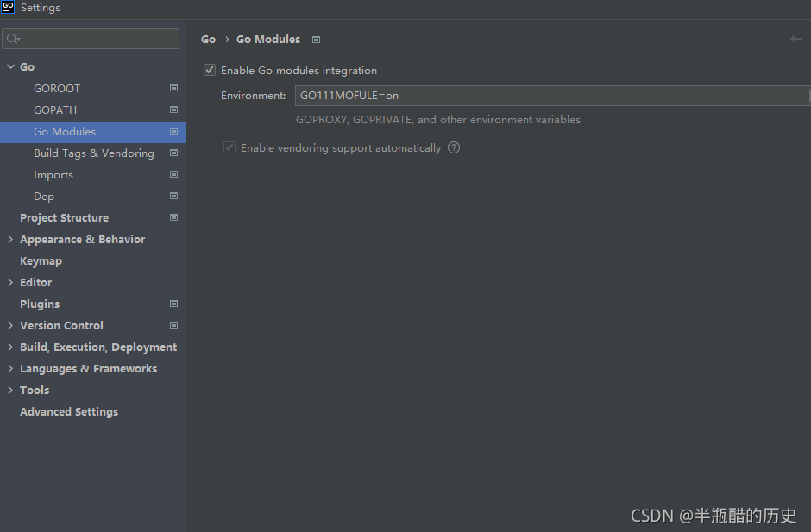Click the icon beside Version Control

173,325
